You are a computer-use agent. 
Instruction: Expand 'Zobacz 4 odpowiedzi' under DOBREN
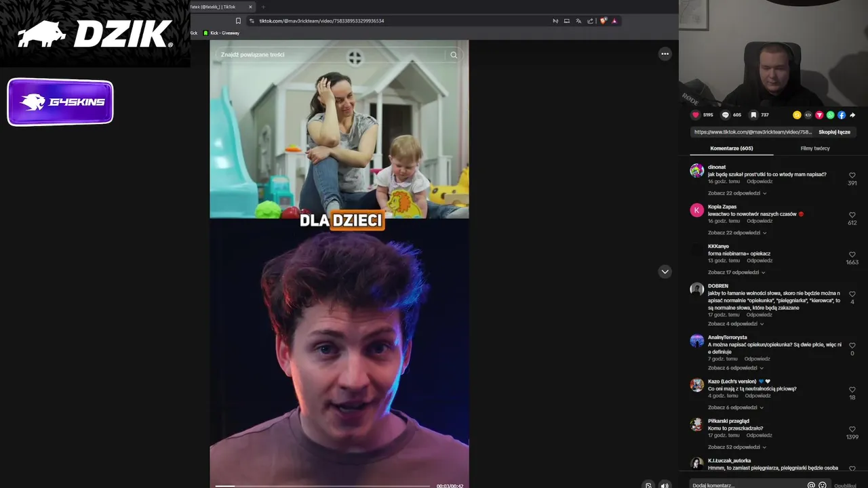(736, 324)
